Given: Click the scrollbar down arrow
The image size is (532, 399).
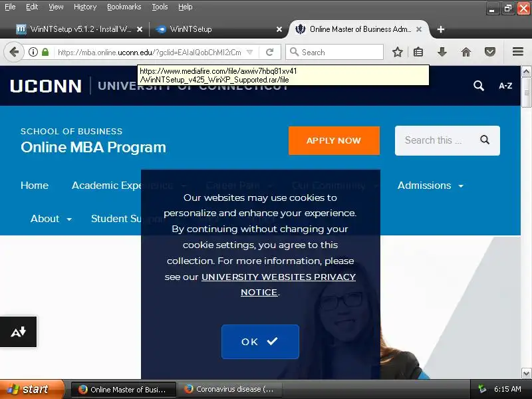Looking at the screenshot, I should tap(526, 374).
